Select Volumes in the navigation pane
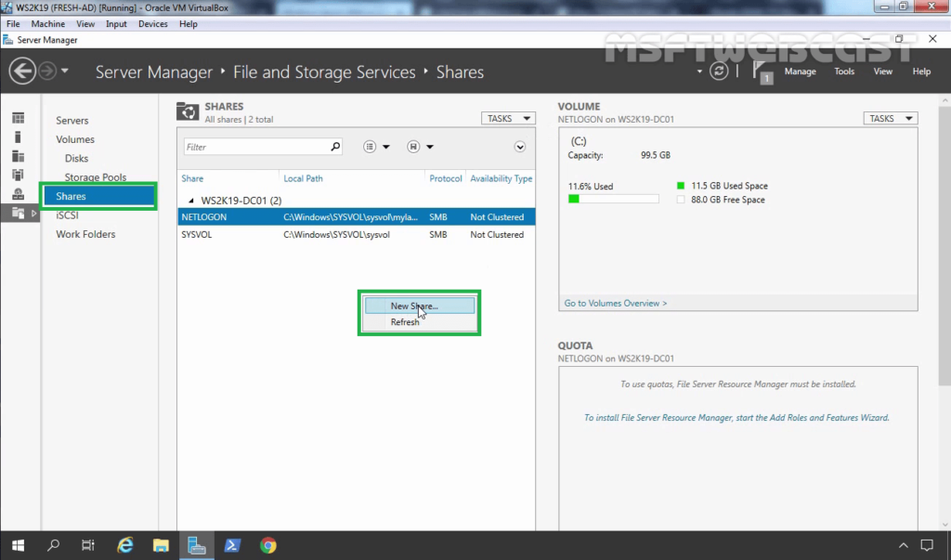 tap(75, 139)
